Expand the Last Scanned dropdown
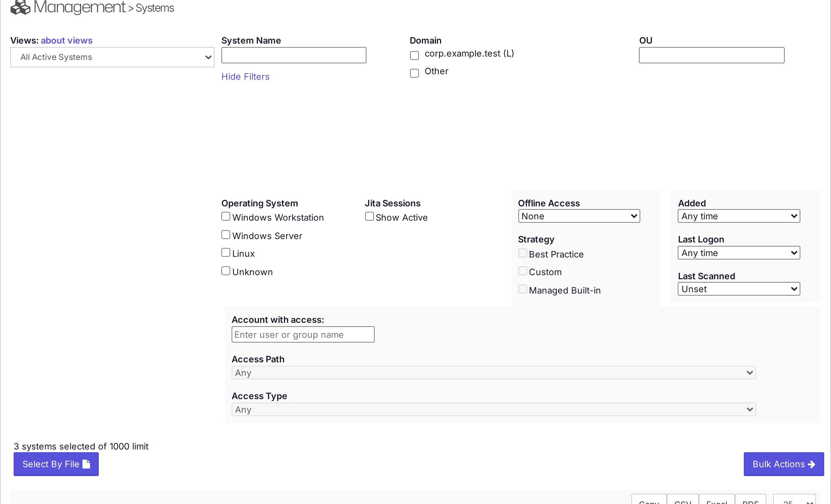This screenshot has width=831, height=504. 739,289
